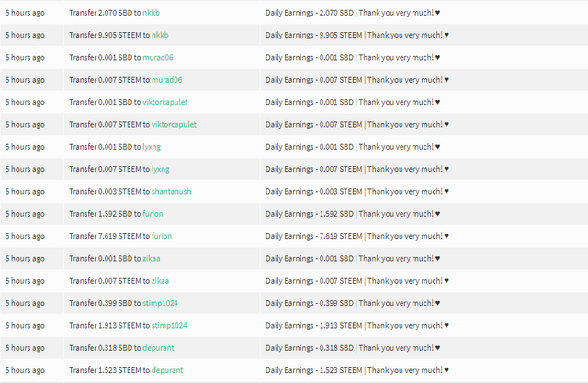This screenshot has width=588, height=383.
Task: Click '5 hours ago' in shantanush row
Action: click(x=25, y=191)
